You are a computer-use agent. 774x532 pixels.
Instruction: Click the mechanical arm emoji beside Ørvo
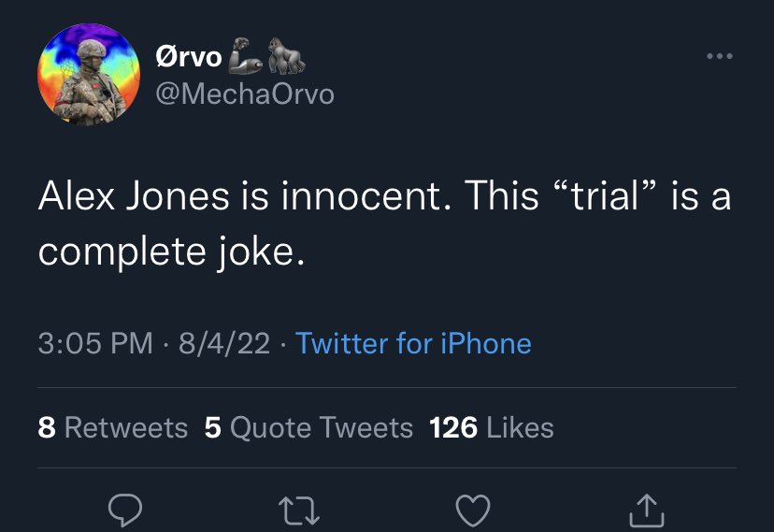pyautogui.click(x=245, y=56)
